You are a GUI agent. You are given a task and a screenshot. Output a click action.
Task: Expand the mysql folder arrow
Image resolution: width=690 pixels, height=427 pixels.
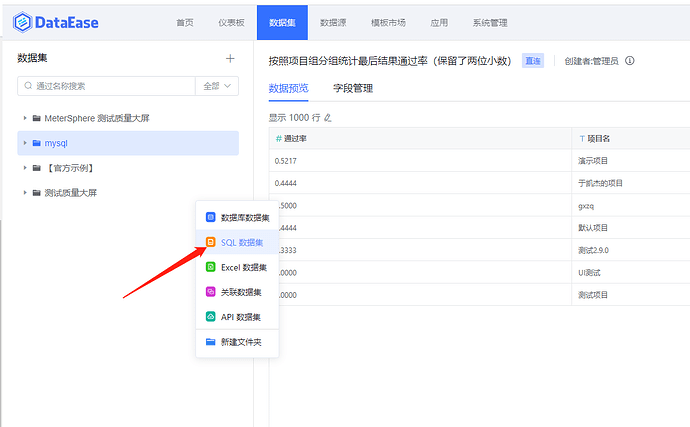click(25, 143)
